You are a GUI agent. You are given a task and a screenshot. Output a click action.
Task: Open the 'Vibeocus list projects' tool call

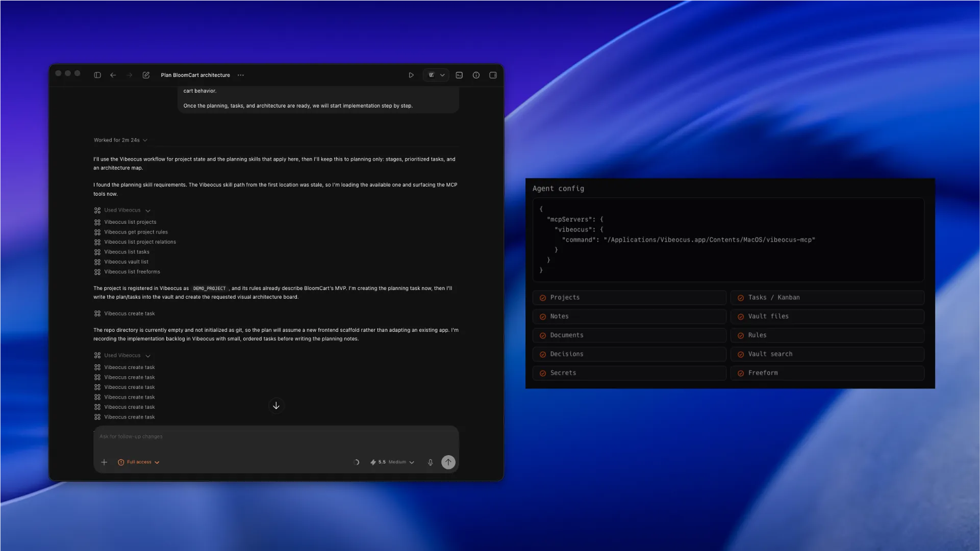(x=125, y=222)
